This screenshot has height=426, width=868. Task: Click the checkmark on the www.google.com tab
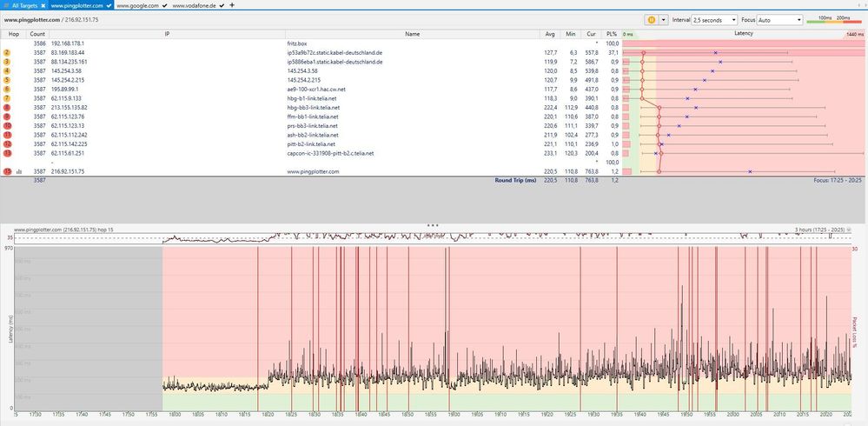pos(165,5)
